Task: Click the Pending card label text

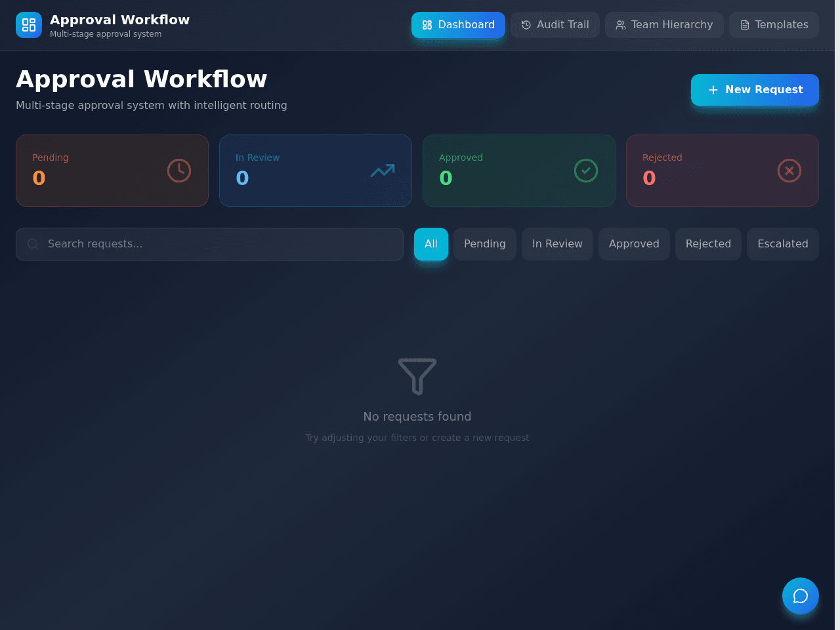Action: tap(51, 157)
